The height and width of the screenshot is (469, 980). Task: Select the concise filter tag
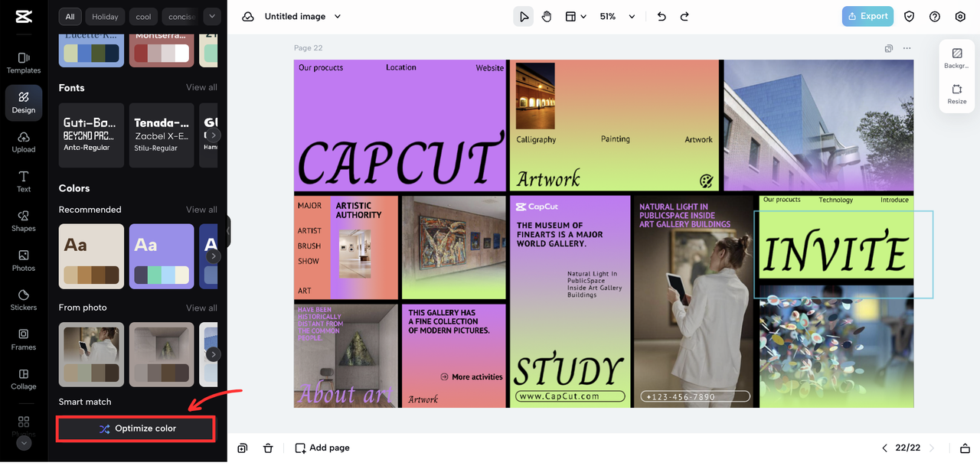(x=181, y=16)
